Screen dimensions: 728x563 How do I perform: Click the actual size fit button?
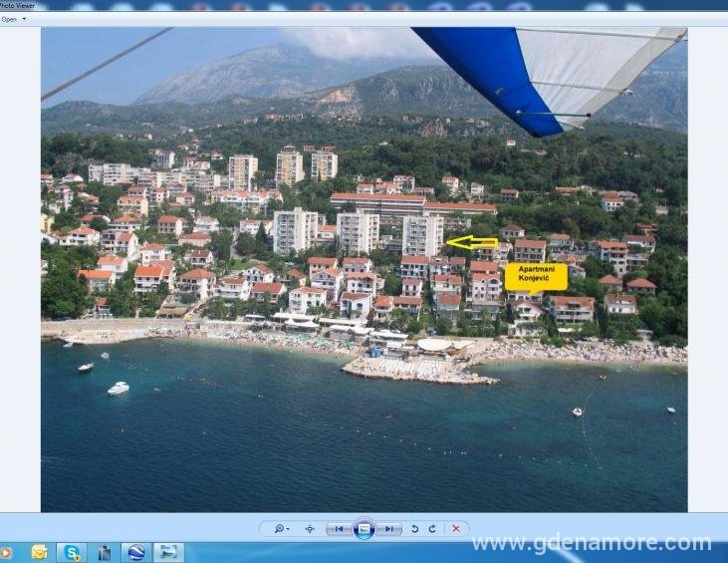pos(310,529)
